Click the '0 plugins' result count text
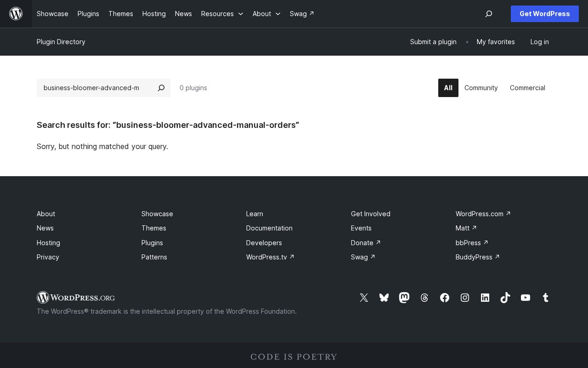588x368 pixels. coord(193,88)
